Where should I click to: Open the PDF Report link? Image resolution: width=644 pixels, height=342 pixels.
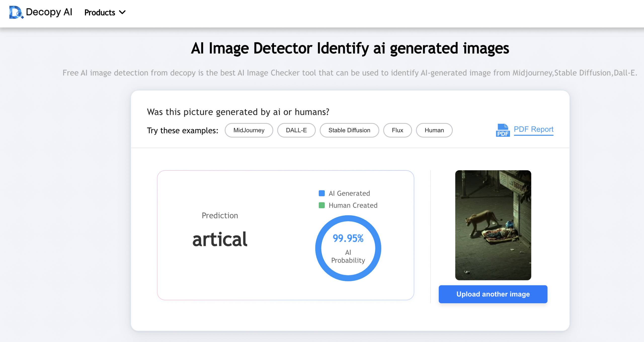[534, 130]
